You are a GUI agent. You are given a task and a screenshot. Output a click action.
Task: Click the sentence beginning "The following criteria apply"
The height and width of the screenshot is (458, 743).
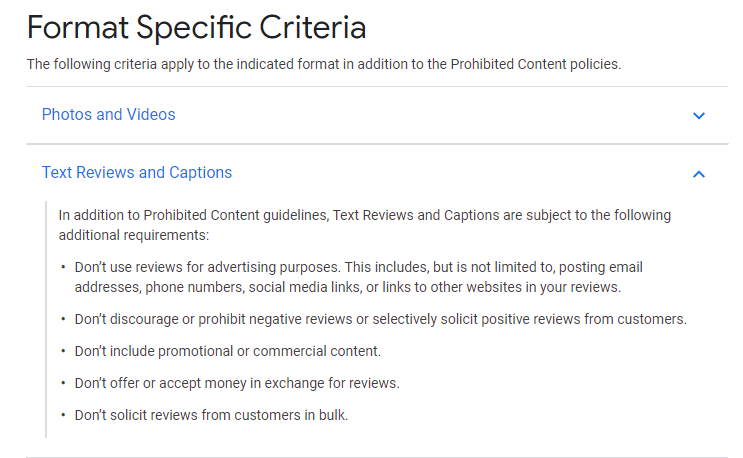pyautogui.click(x=324, y=64)
